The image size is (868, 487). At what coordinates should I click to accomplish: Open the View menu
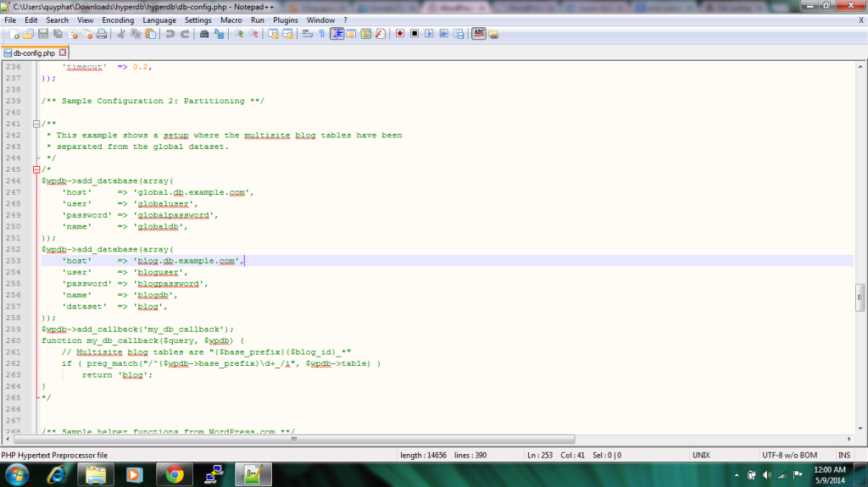point(85,20)
